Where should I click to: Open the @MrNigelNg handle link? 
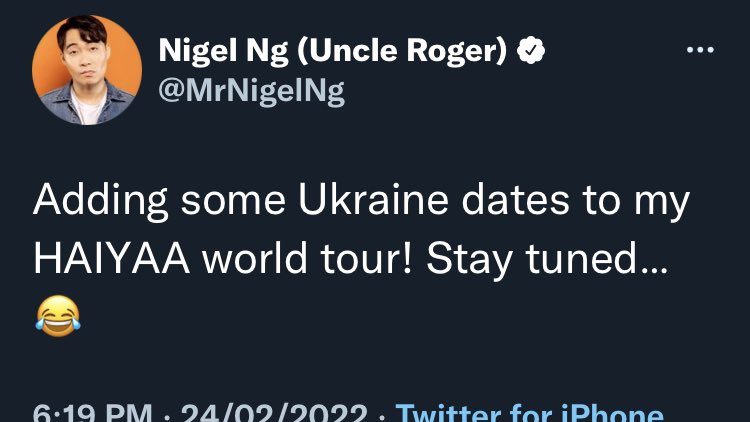point(251,91)
